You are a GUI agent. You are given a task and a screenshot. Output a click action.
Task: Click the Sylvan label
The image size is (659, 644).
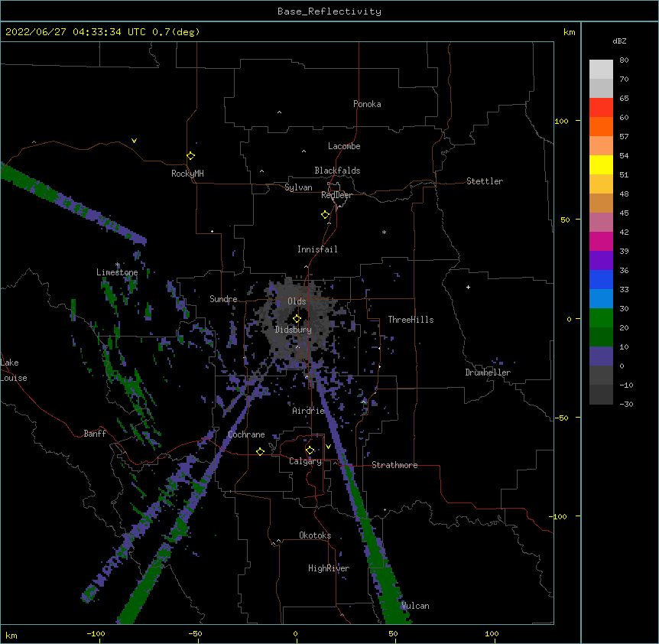(298, 187)
